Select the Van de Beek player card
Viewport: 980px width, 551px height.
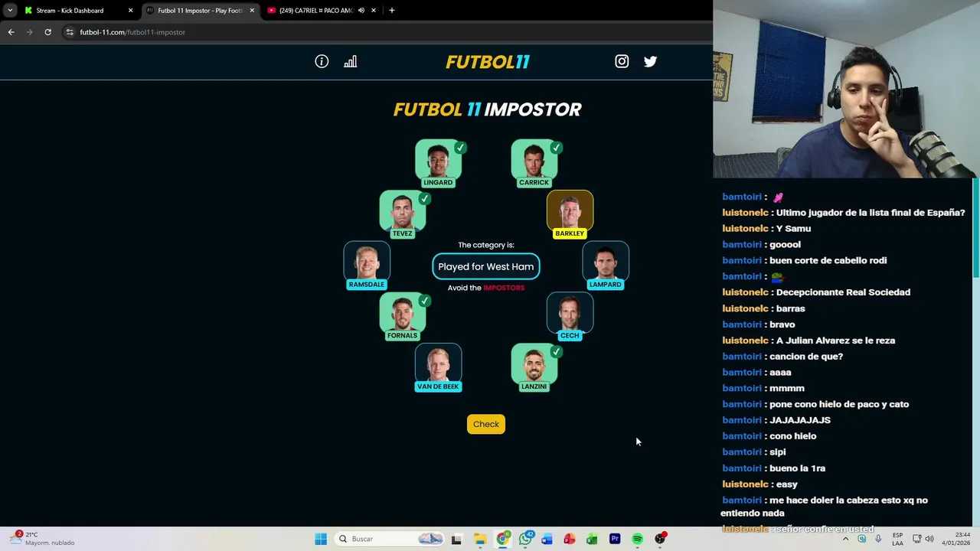(438, 368)
